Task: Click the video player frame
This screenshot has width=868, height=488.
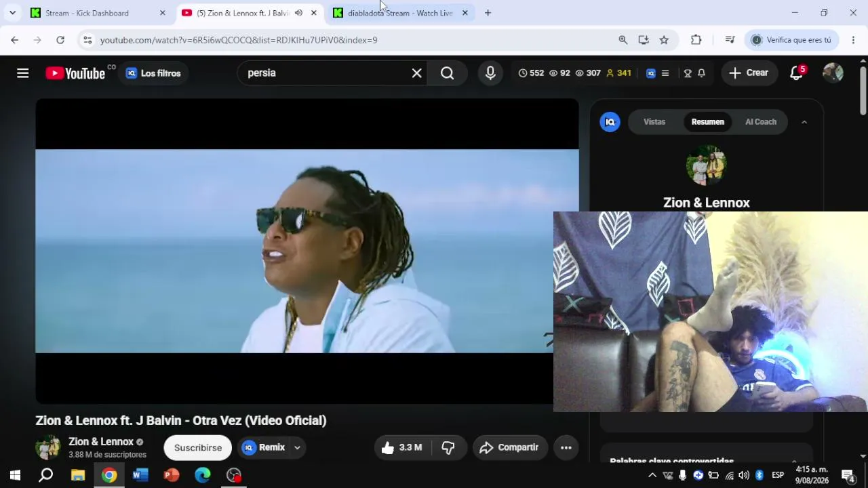Action: 307,251
